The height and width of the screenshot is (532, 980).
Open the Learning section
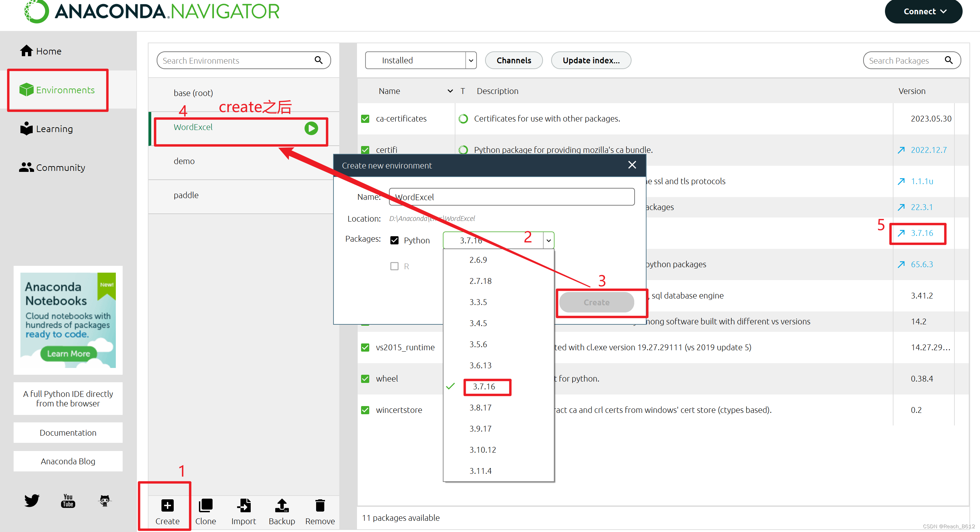(x=46, y=129)
